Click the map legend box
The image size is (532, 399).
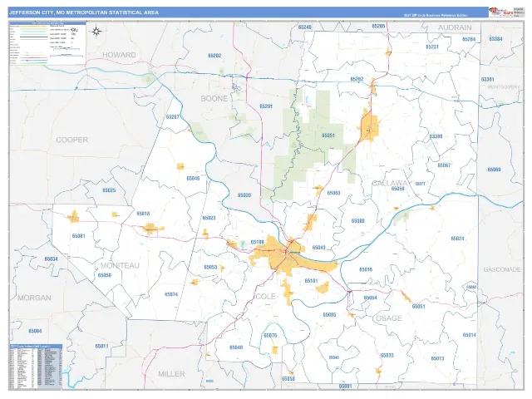pyautogui.click(x=48, y=43)
